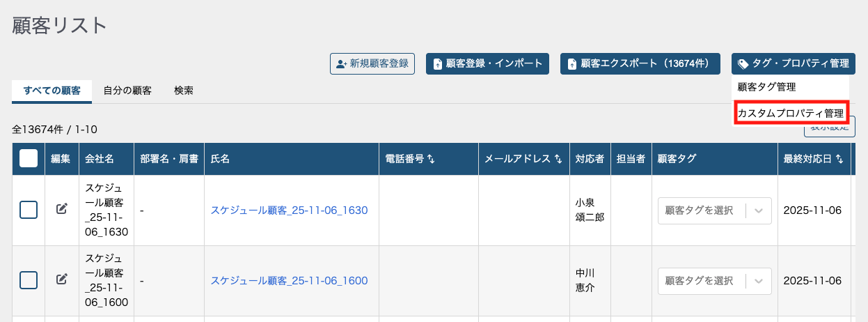Viewport: 868px width, 322px height.
Task: Sort by email address column arrows
Action: tap(558, 159)
